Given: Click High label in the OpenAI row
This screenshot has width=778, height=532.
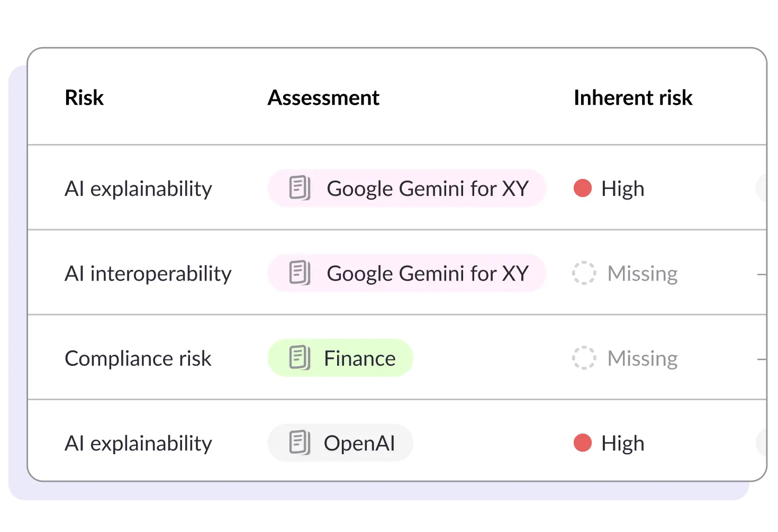Looking at the screenshot, I should [623, 444].
